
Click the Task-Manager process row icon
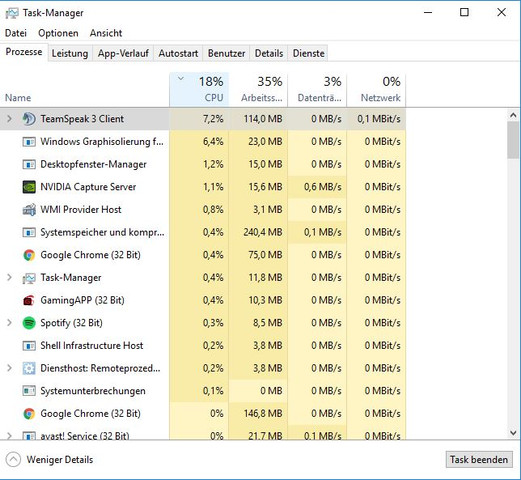click(x=29, y=278)
